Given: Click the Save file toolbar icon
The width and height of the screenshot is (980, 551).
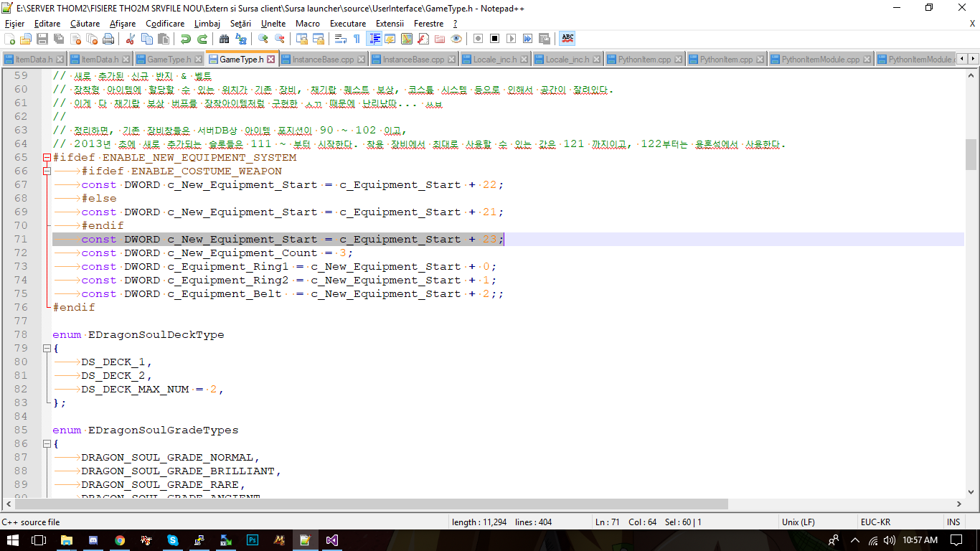Looking at the screenshot, I should 42,39.
